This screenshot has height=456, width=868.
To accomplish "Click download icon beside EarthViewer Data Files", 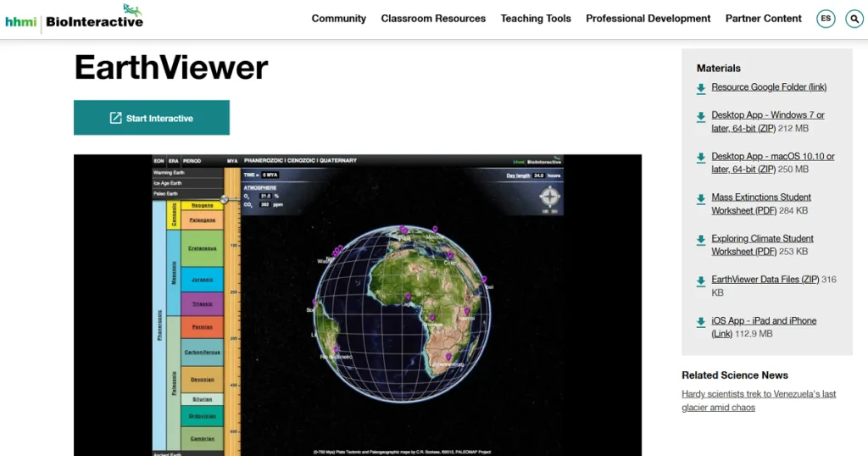I will click(x=701, y=281).
